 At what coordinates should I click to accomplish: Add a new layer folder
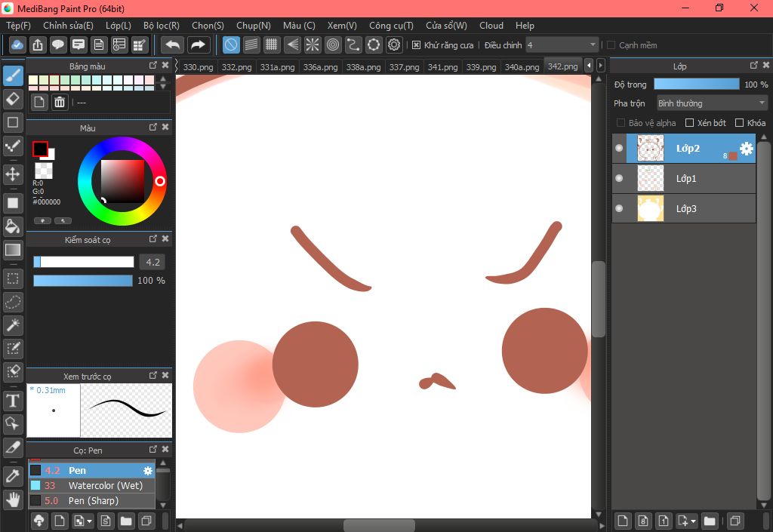(710, 521)
